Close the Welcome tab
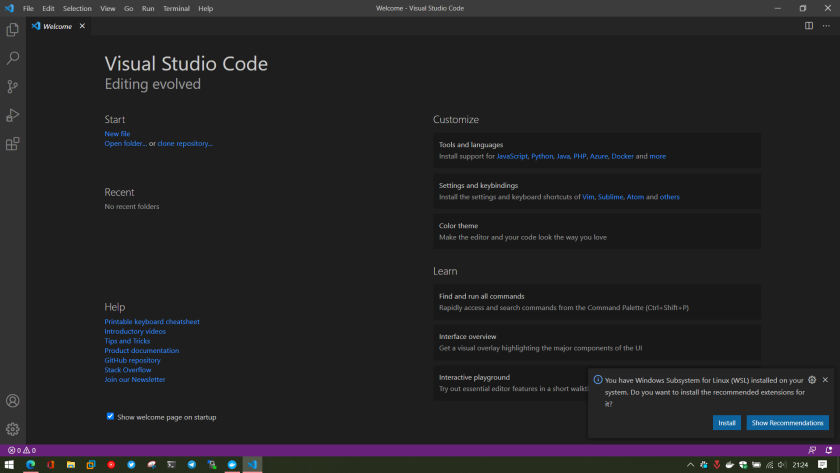840x473 pixels. coord(82,26)
